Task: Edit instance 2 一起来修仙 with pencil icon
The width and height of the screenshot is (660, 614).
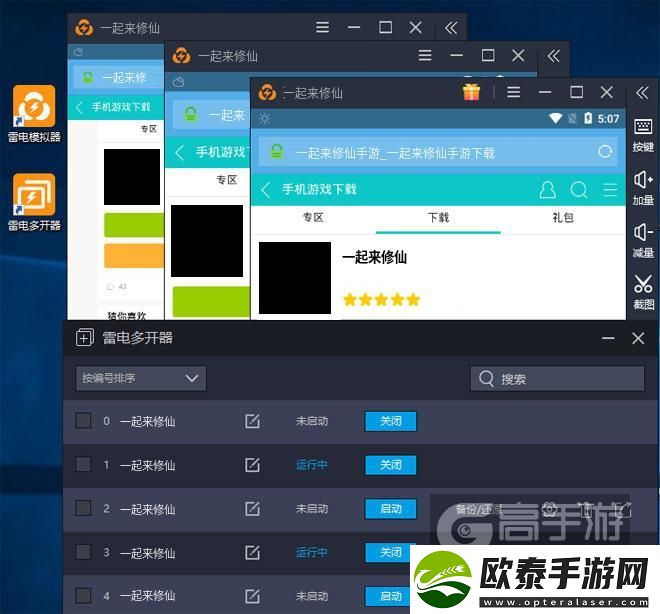Action: (x=252, y=509)
